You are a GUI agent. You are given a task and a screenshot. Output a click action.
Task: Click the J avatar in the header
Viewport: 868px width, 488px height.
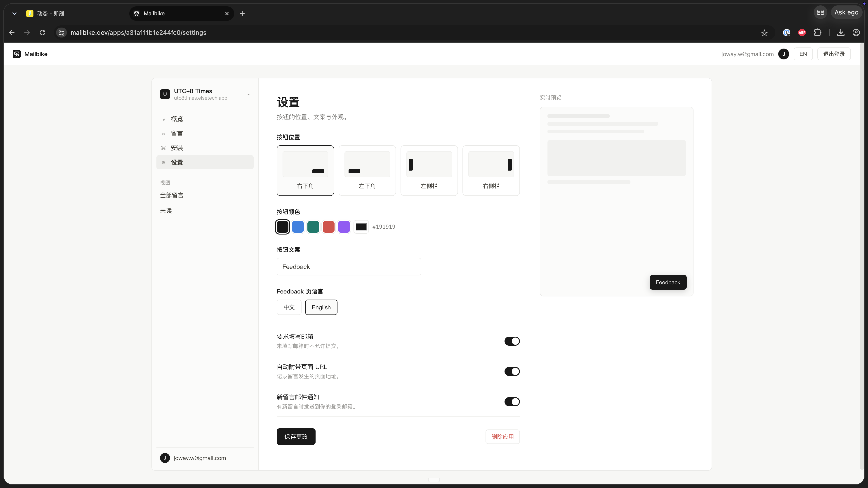[x=783, y=54]
